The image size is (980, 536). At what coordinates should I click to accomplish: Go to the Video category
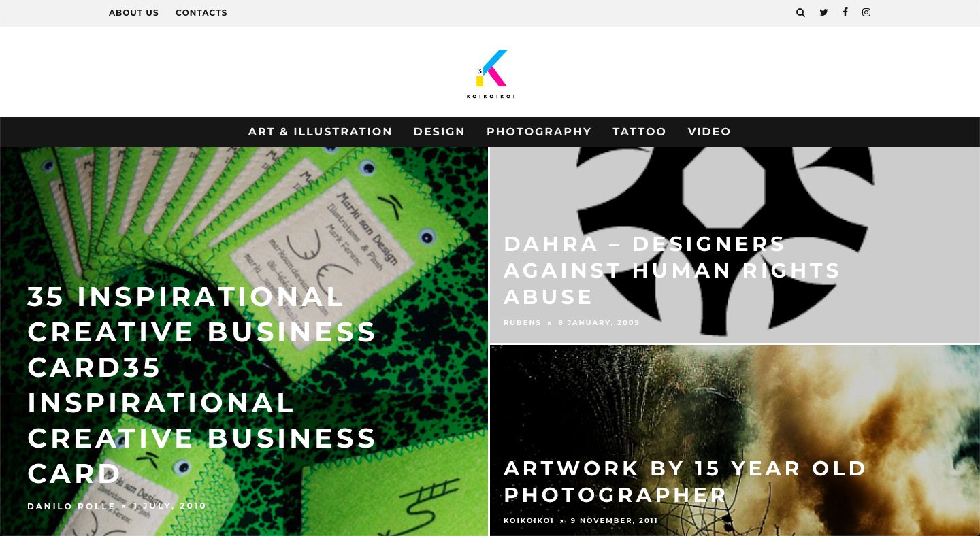(709, 132)
